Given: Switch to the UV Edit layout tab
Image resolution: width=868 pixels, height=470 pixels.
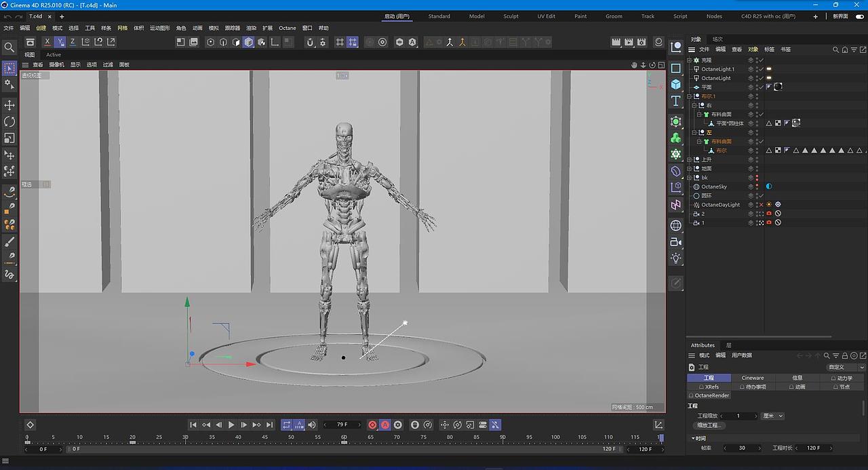Looking at the screenshot, I should coord(546,16).
